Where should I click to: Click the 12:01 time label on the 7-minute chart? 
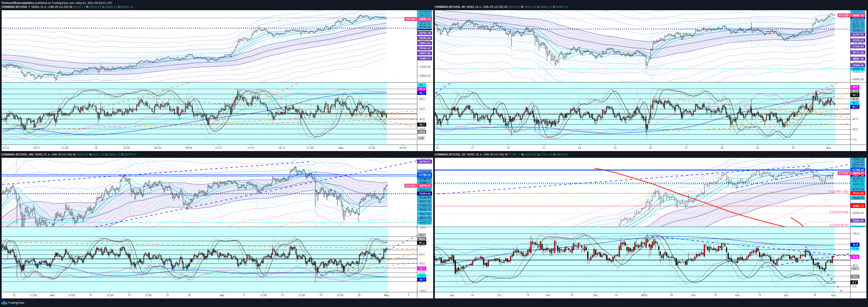(x=218, y=148)
